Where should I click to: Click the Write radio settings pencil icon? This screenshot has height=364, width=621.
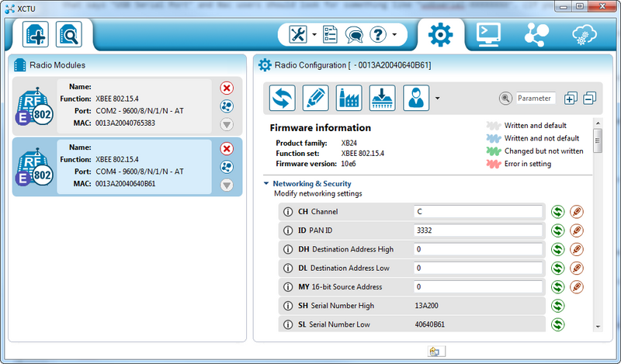(316, 98)
